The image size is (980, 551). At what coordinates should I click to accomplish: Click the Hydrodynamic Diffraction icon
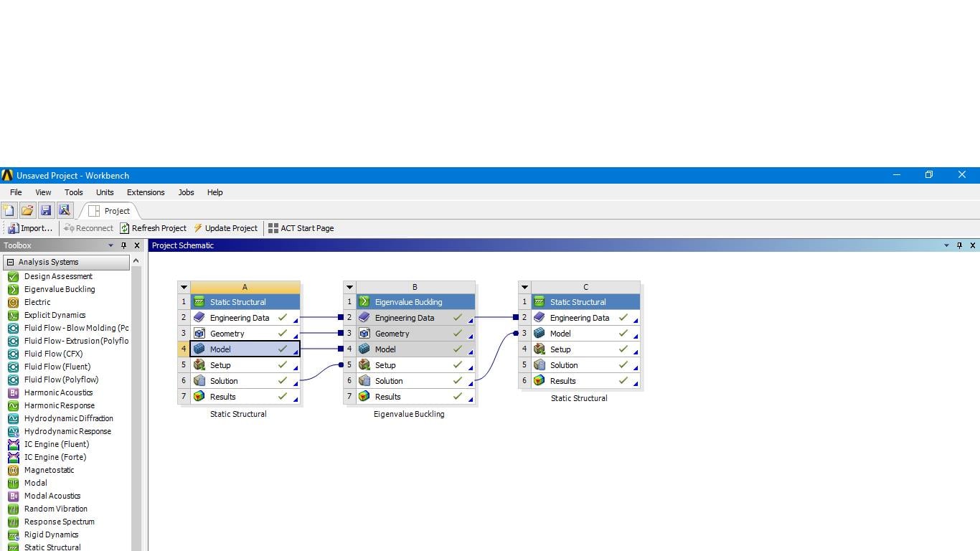point(13,418)
